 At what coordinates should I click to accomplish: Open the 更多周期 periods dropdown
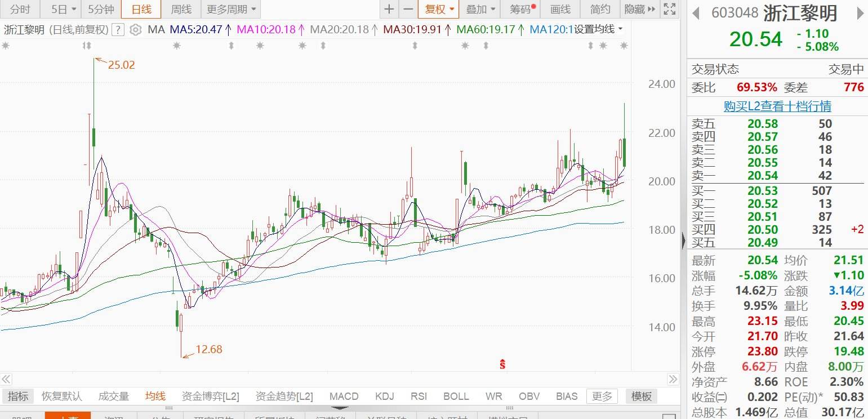(227, 9)
